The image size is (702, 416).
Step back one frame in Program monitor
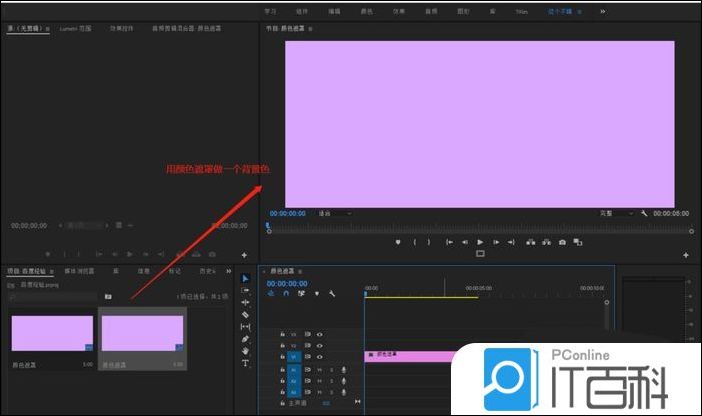pyautogui.click(x=465, y=242)
